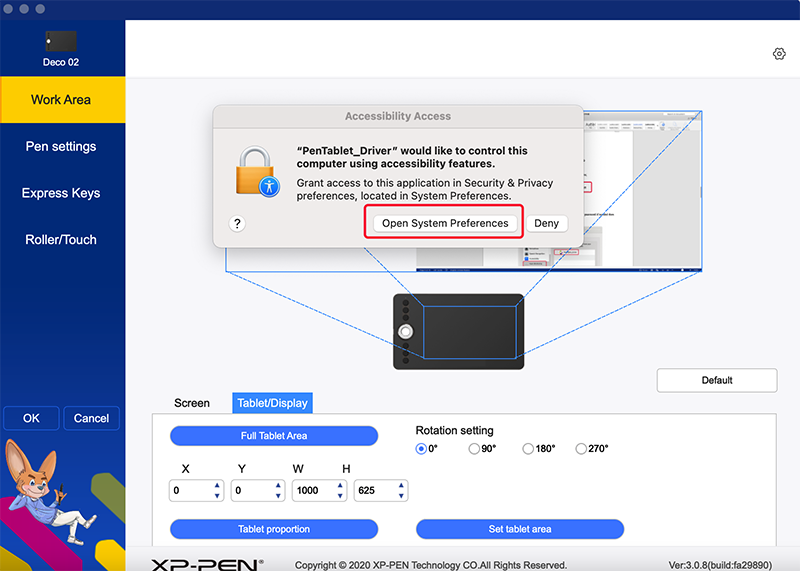Deny accessibility access
This screenshot has height=571, width=800.
point(546,224)
